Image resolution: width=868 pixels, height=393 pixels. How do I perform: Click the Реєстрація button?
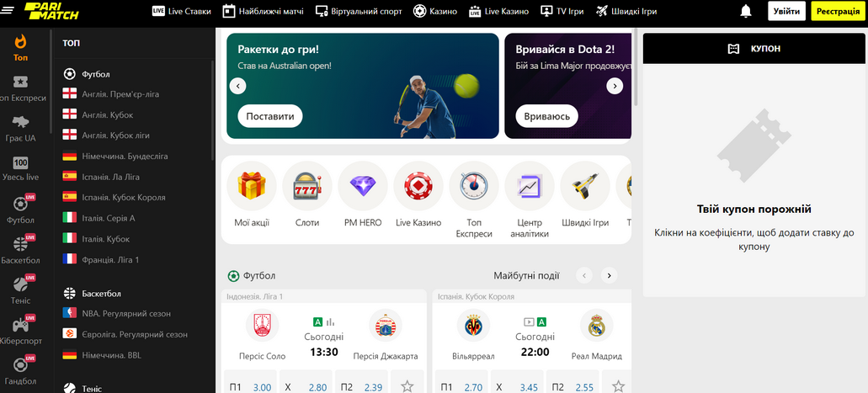tap(838, 11)
